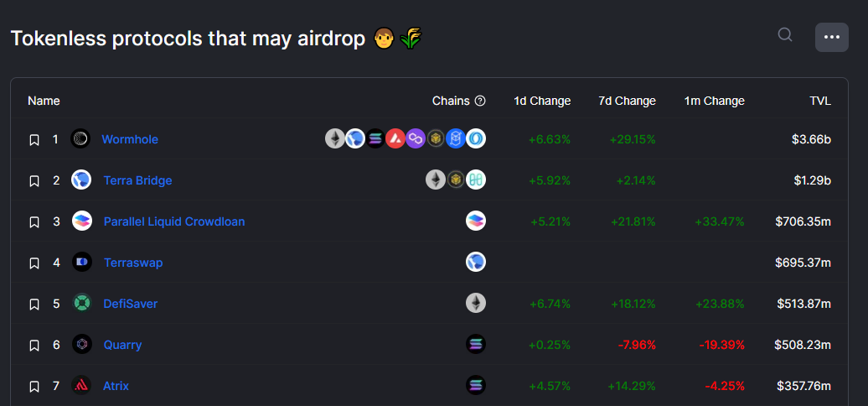
Task: Open the Parallel Liquid Crowdloan link
Action: click(174, 221)
